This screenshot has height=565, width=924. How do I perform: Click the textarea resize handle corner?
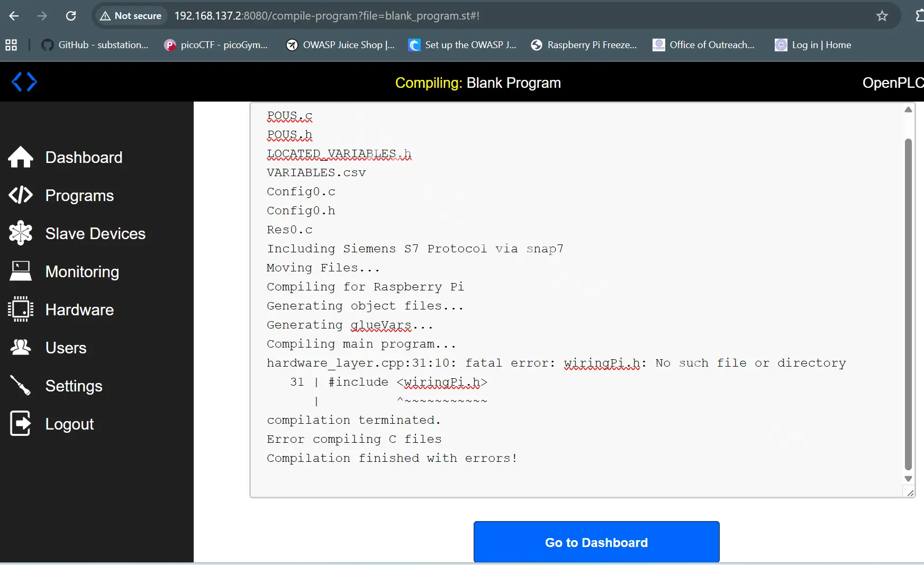tap(910, 493)
